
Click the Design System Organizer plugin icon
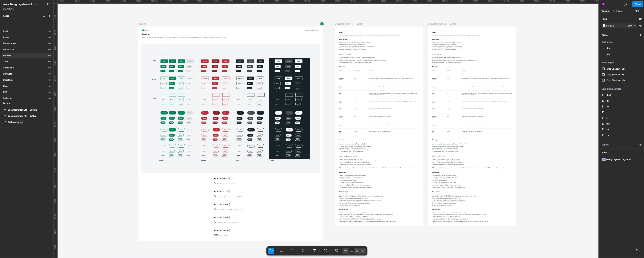click(x=604, y=159)
